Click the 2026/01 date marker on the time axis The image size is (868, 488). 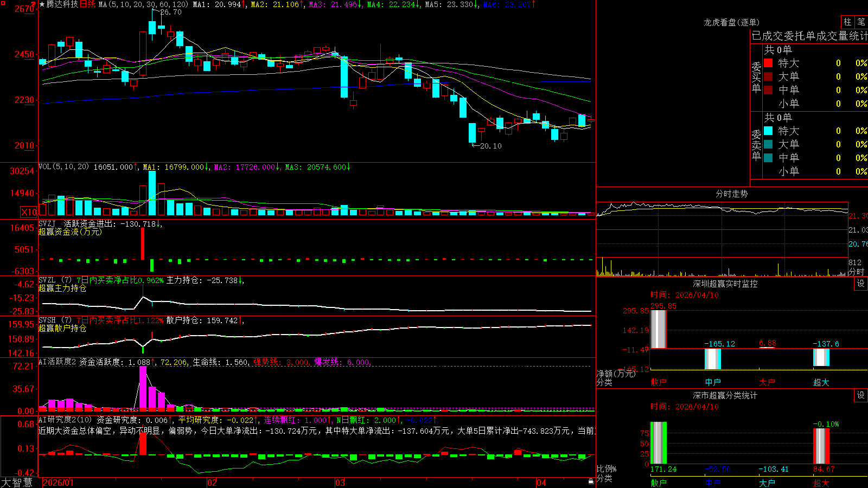click(58, 483)
